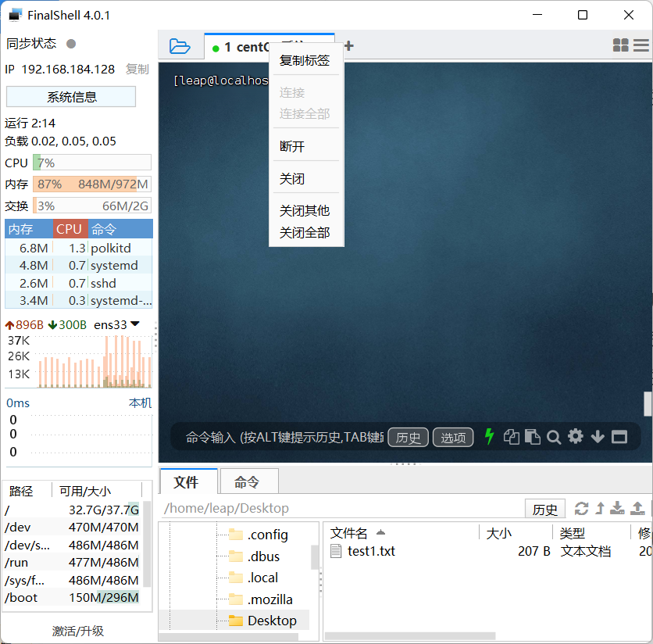Screen dimensions: 653x644
Task: Sort processes by CPU column
Action: point(70,229)
